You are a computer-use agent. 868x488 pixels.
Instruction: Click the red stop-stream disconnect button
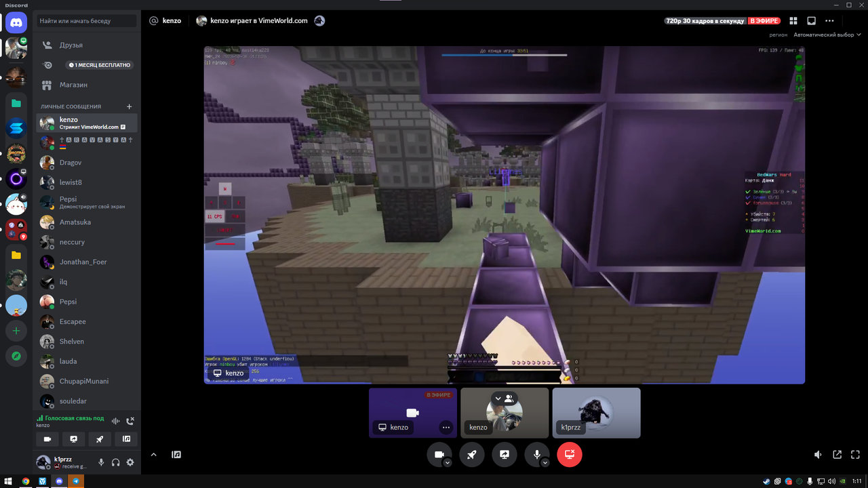coord(570,455)
